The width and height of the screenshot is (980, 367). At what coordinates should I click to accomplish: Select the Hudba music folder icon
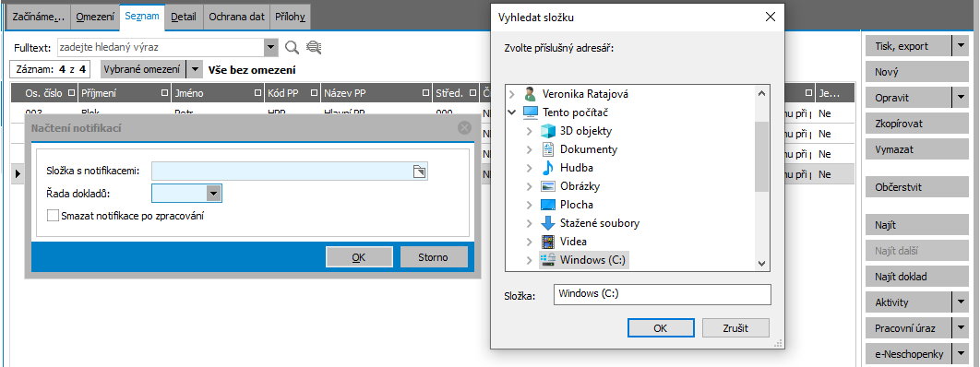click(x=547, y=168)
